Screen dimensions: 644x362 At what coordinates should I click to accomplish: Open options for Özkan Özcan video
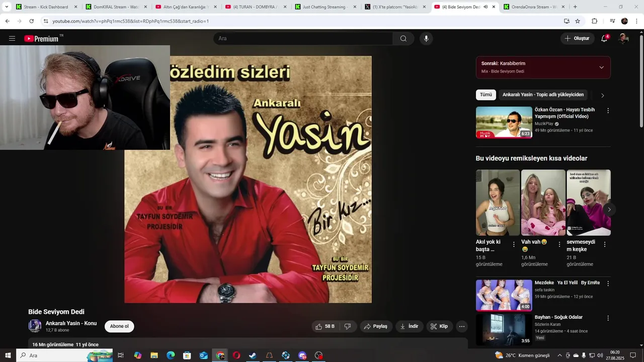[608, 111]
